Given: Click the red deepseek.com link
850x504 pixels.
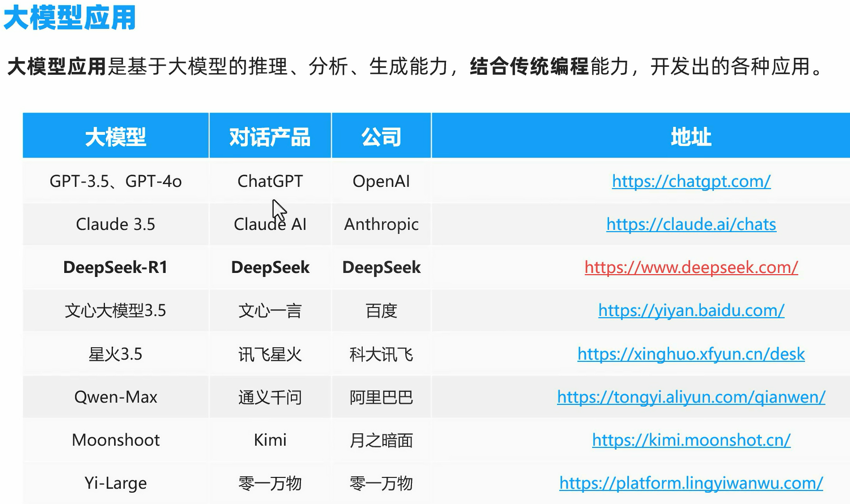Looking at the screenshot, I should pos(691,268).
